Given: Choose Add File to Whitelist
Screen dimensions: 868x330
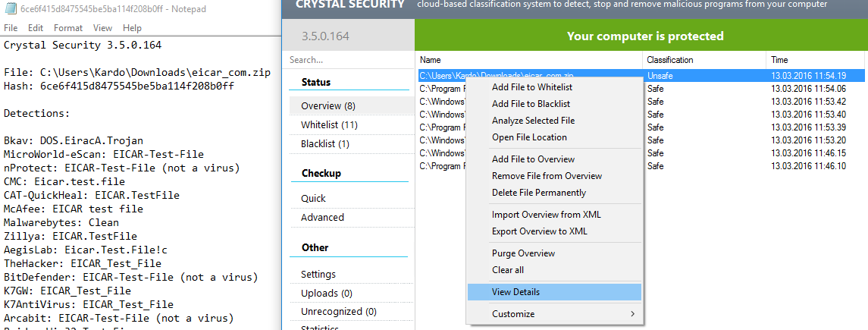Looking at the screenshot, I should pos(532,87).
